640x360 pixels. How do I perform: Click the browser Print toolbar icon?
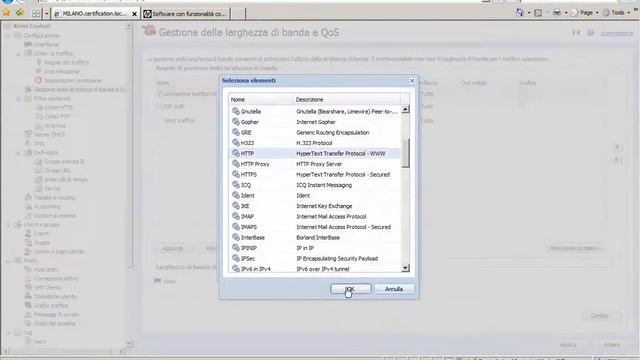[x=557, y=13]
